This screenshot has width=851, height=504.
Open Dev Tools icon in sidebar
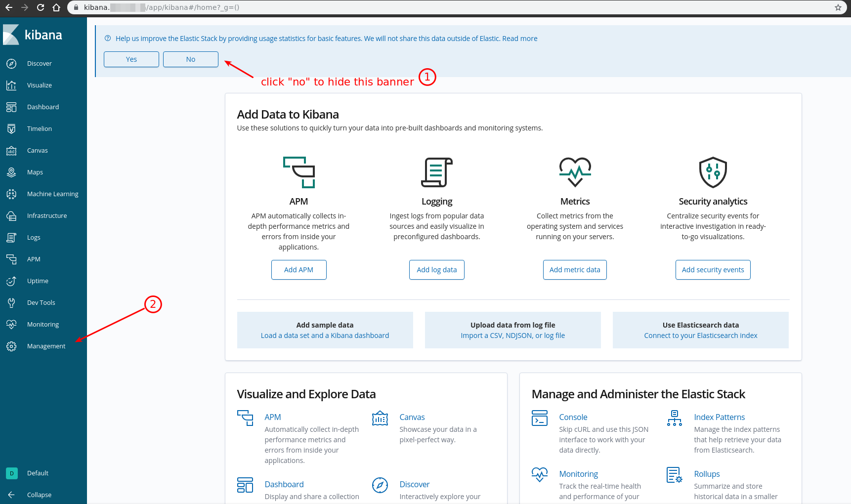11,303
